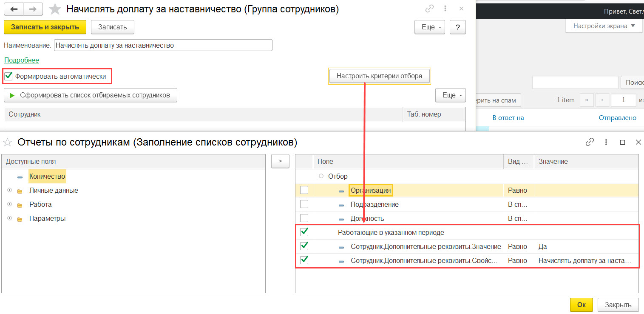Expand the Работа fields folder
Viewport: 644px width, 314px height.
tap(9, 205)
